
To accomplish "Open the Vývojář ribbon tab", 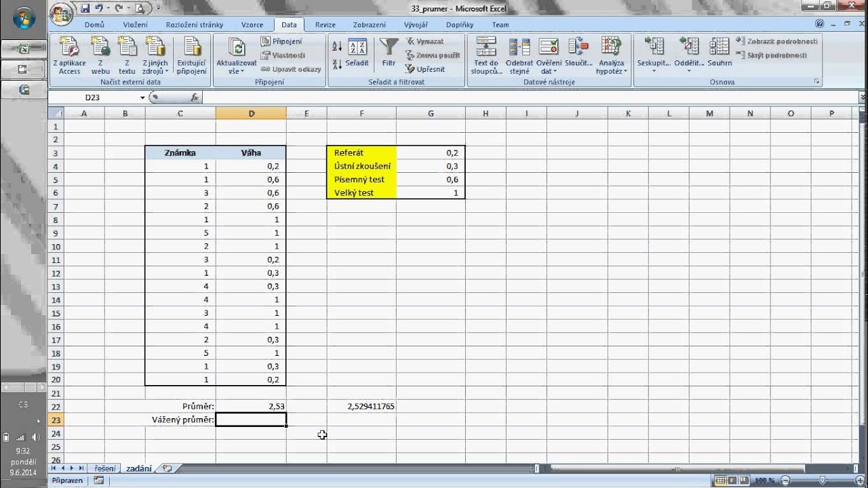I will click(416, 24).
